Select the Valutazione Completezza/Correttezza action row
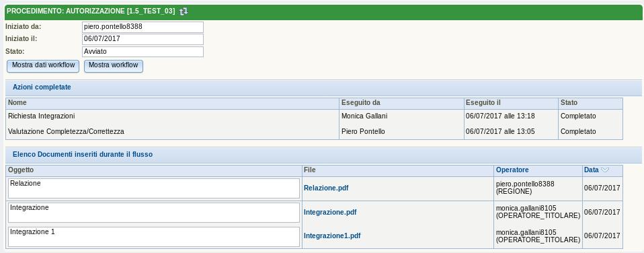 point(314,132)
